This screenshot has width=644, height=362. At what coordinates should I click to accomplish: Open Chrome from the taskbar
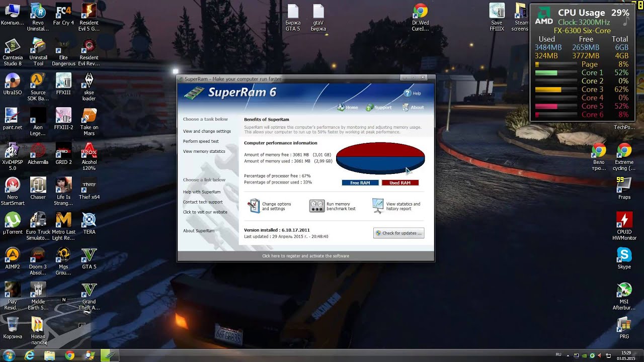(70, 355)
